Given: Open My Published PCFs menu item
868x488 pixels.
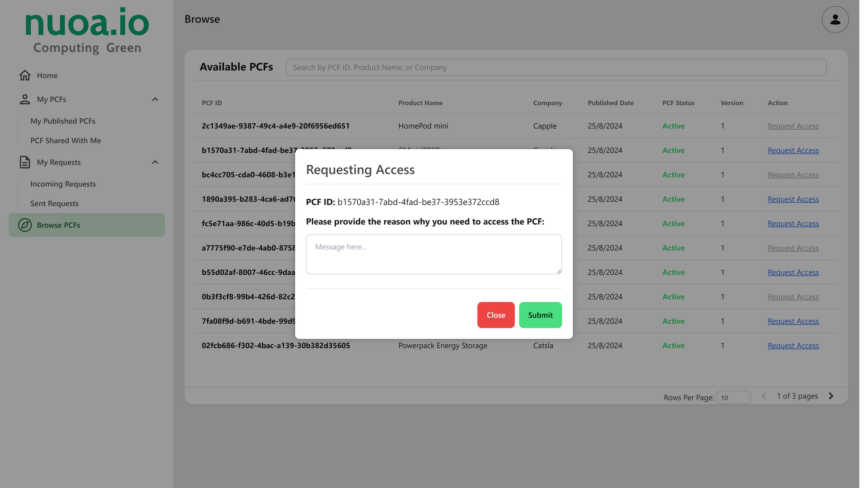Looking at the screenshot, I should [x=63, y=121].
